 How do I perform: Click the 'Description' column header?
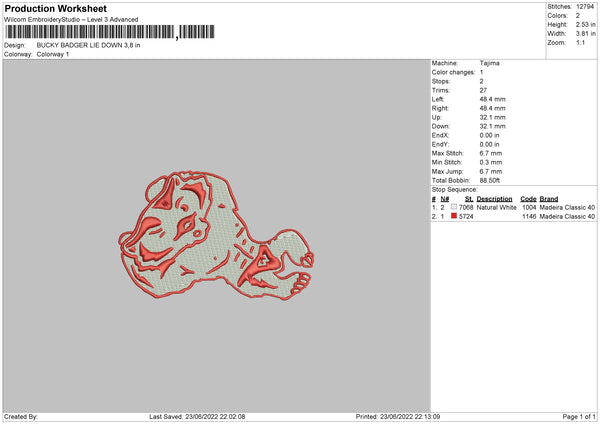[494, 199]
